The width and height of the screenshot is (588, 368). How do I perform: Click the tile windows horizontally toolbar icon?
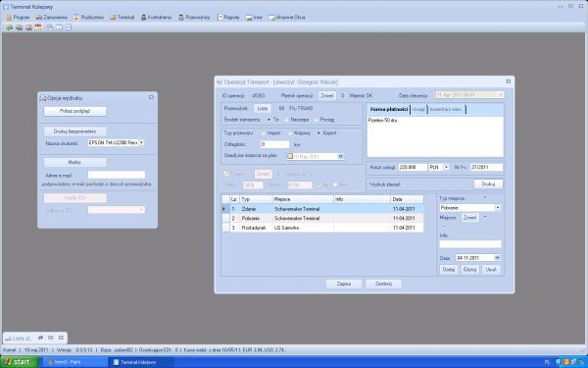(x=69, y=27)
